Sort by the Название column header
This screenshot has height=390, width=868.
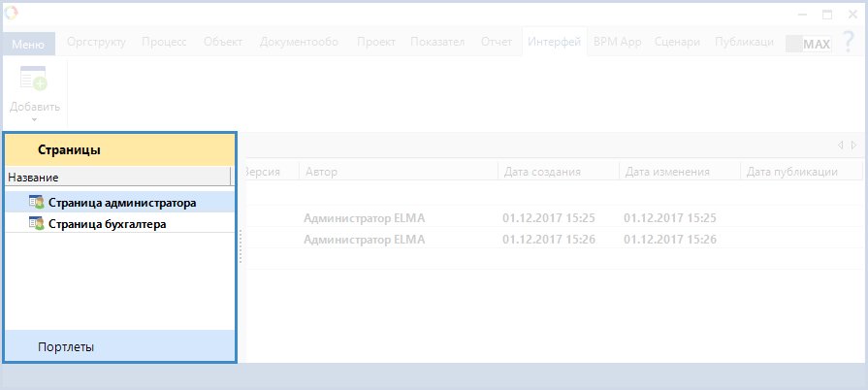(x=117, y=178)
